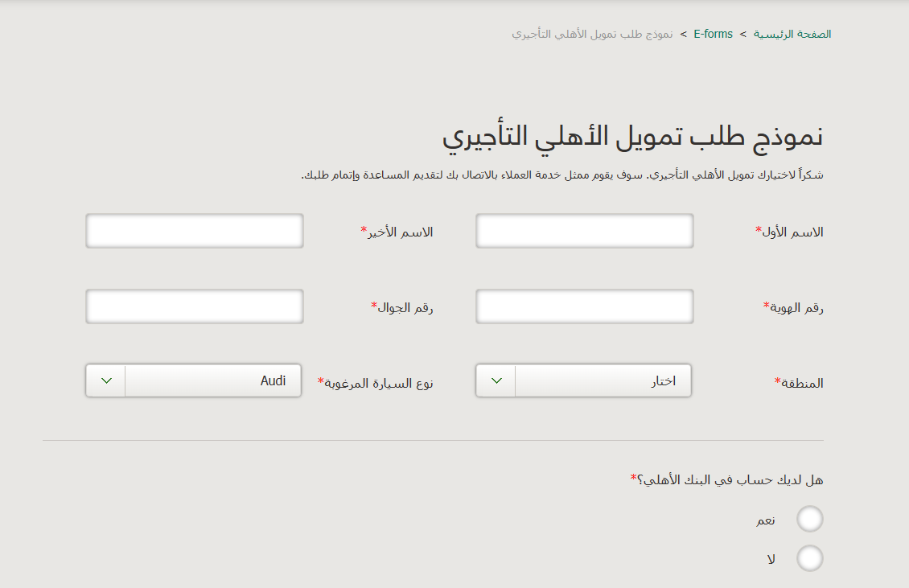Choose the لا radio button
The width and height of the screenshot is (909, 588).
[809, 558]
